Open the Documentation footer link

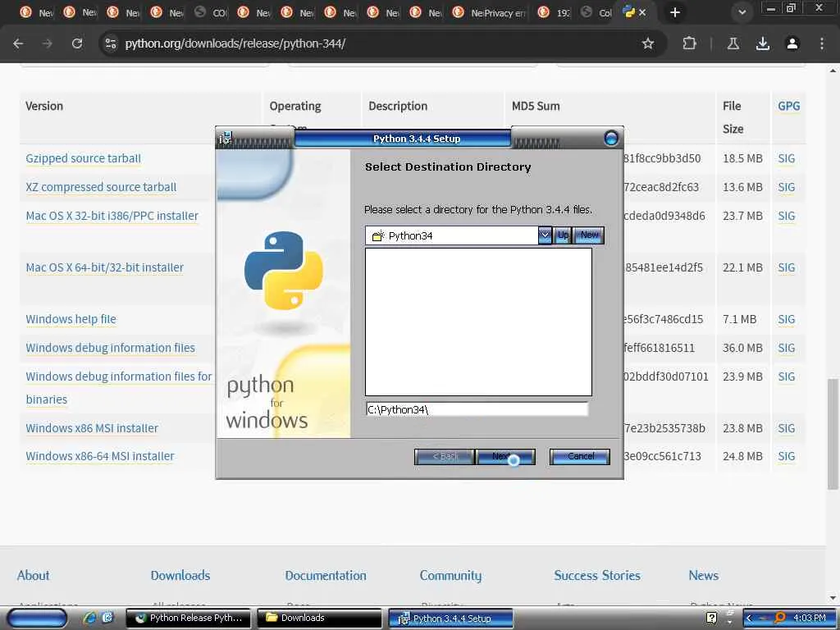click(x=326, y=575)
